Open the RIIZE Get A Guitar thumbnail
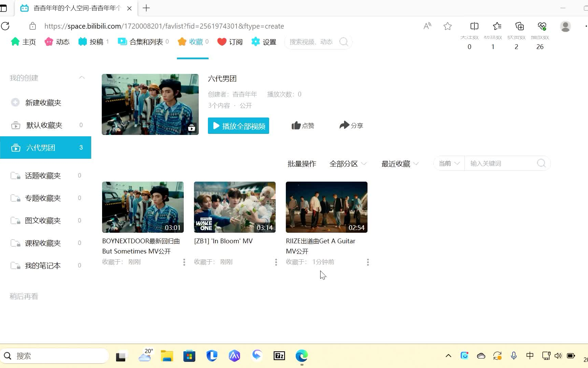Viewport: 588px width, 368px height. pos(327,207)
